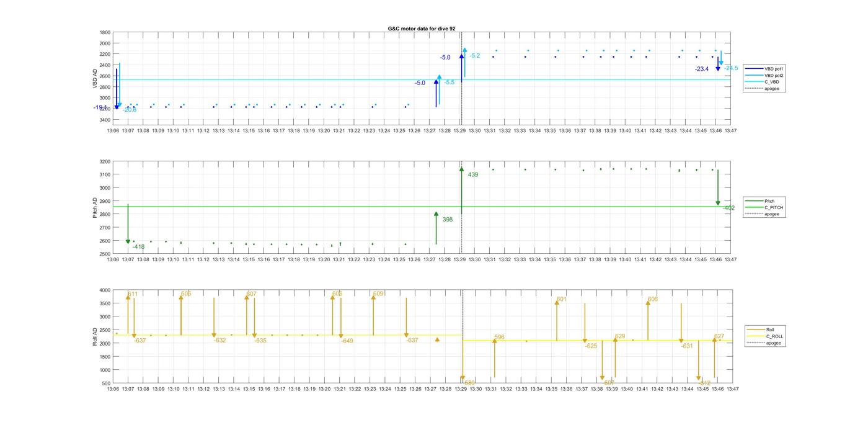Select the "C_ROLL" legend entry
The image size is (868, 430).
pyautogui.click(x=765, y=336)
